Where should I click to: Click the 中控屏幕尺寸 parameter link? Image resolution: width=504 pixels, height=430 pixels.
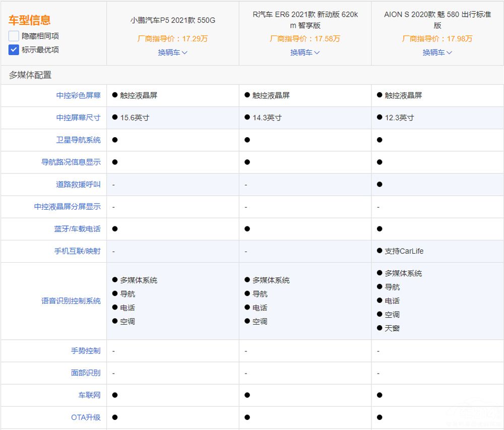coord(78,117)
